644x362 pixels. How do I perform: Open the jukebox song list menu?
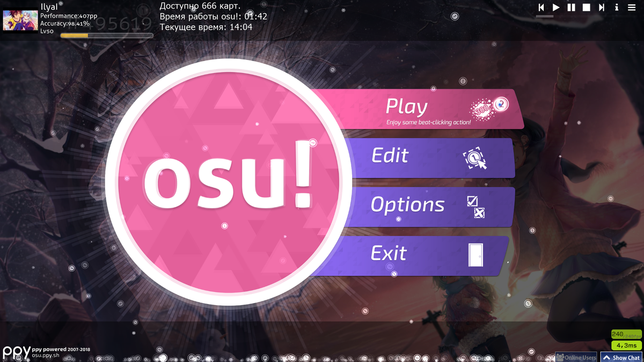pyautogui.click(x=632, y=8)
